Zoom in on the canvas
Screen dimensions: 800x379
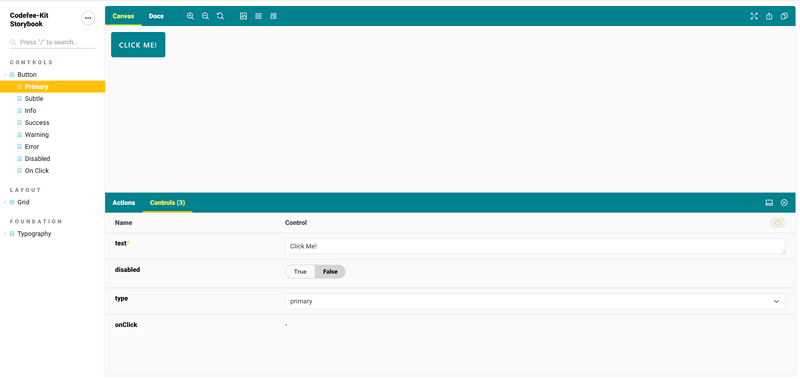pos(190,16)
